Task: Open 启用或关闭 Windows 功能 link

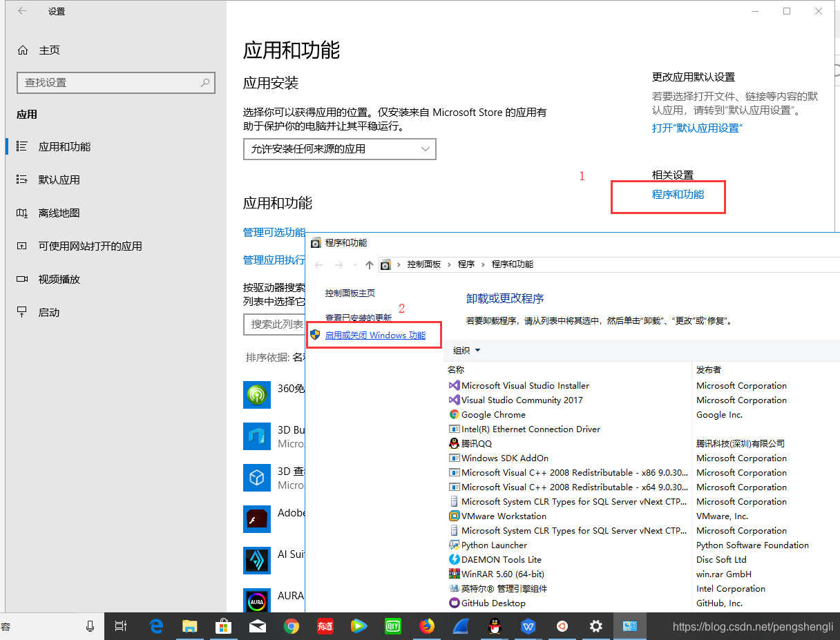Action: pos(375,335)
